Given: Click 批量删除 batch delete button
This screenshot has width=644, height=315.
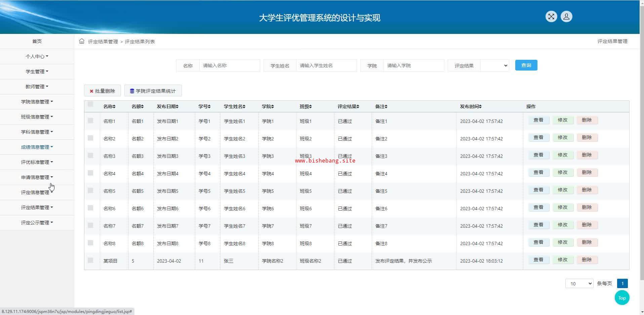Looking at the screenshot, I should tap(102, 91).
